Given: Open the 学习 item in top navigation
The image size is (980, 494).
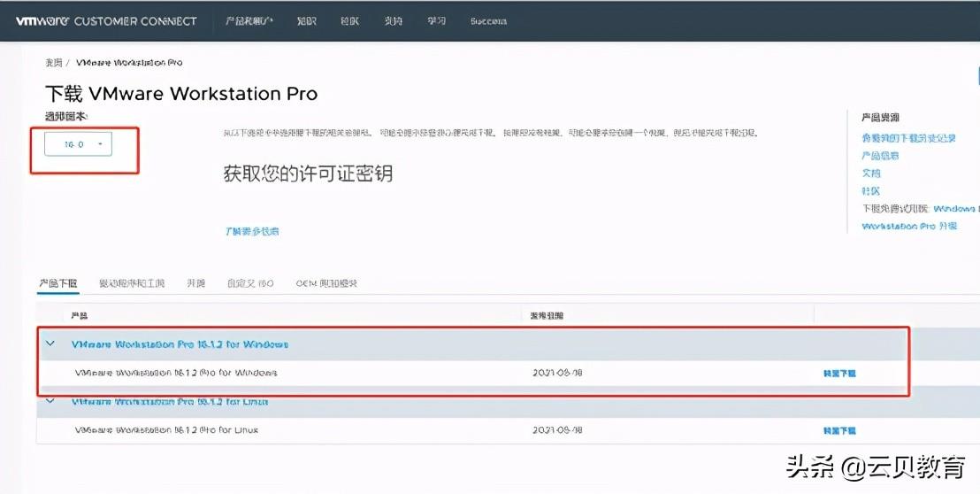Looking at the screenshot, I should pyautogui.click(x=436, y=20).
